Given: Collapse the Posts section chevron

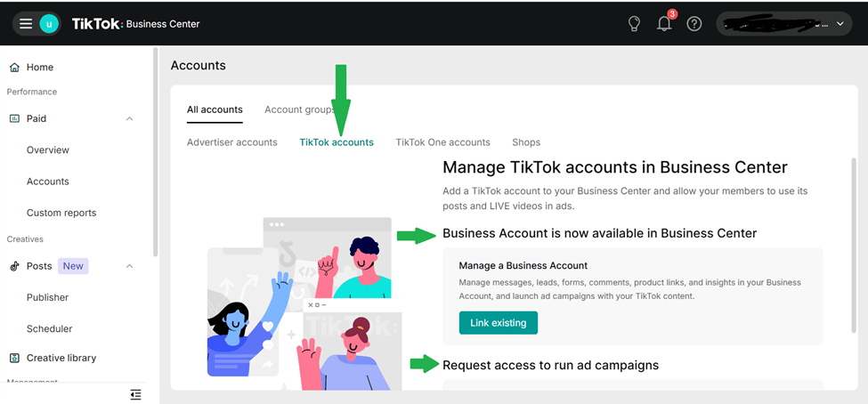Looking at the screenshot, I should [x=130, y=266].
